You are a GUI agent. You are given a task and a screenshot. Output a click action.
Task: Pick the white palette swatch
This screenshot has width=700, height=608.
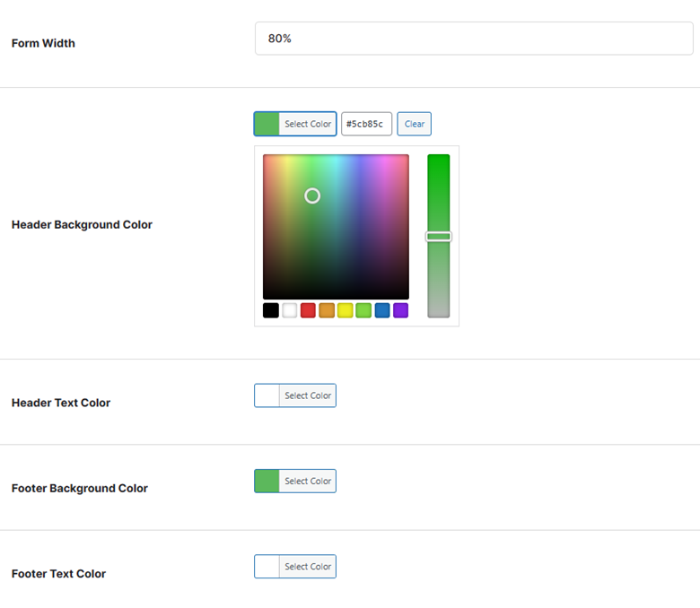(x=289, y=310)
